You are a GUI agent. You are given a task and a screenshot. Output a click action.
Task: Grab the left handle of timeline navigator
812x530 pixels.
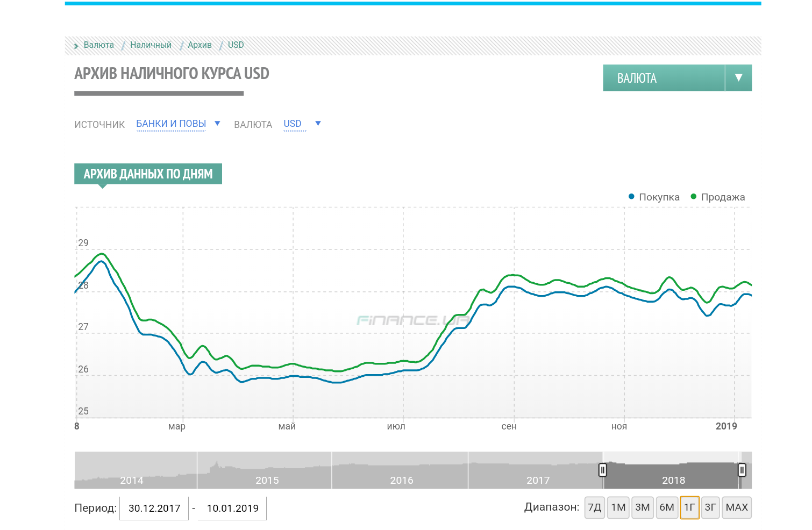tap(603, 470)
